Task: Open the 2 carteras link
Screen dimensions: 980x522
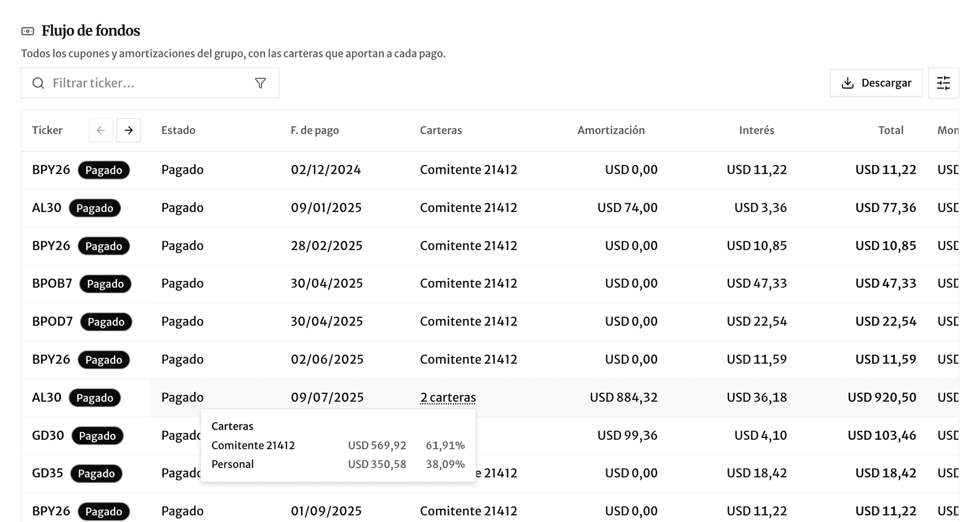Action: (448, 398)
